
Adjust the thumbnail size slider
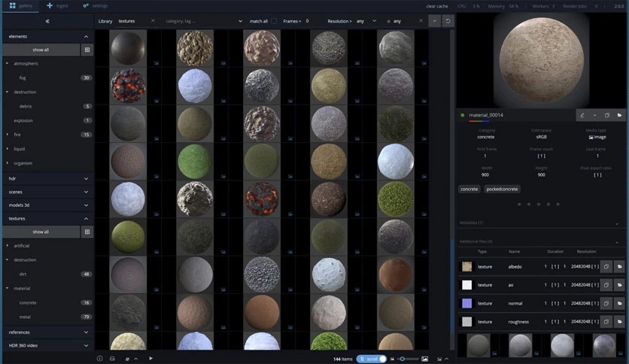(407, 359)
